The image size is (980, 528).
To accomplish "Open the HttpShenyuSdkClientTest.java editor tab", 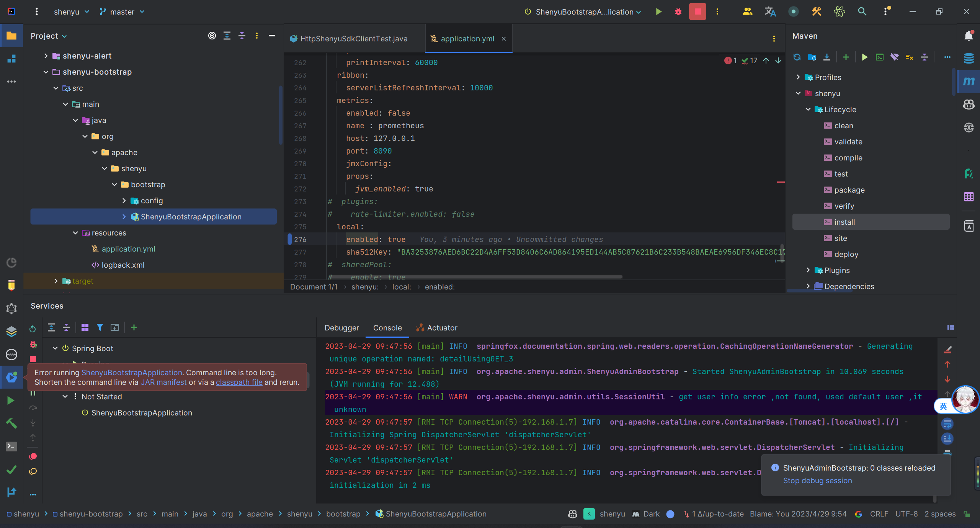I will tap(353, 39).
